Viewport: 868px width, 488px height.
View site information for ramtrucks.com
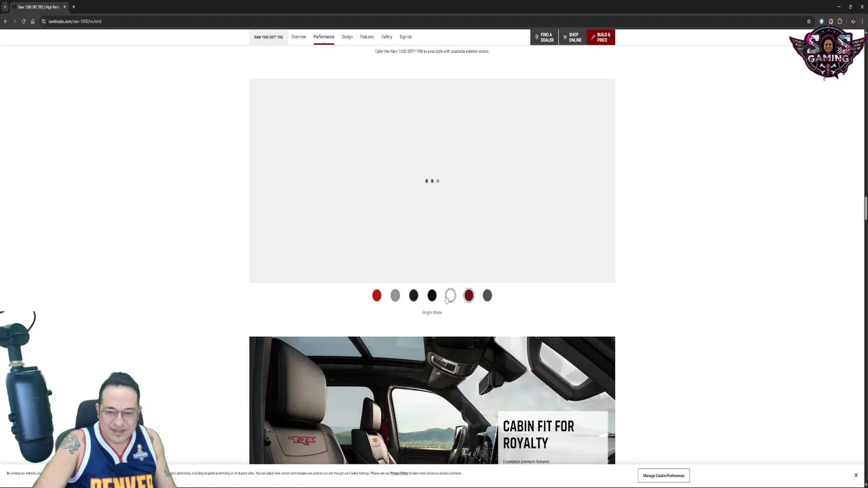pyautogui.click(x=43, y=21)
